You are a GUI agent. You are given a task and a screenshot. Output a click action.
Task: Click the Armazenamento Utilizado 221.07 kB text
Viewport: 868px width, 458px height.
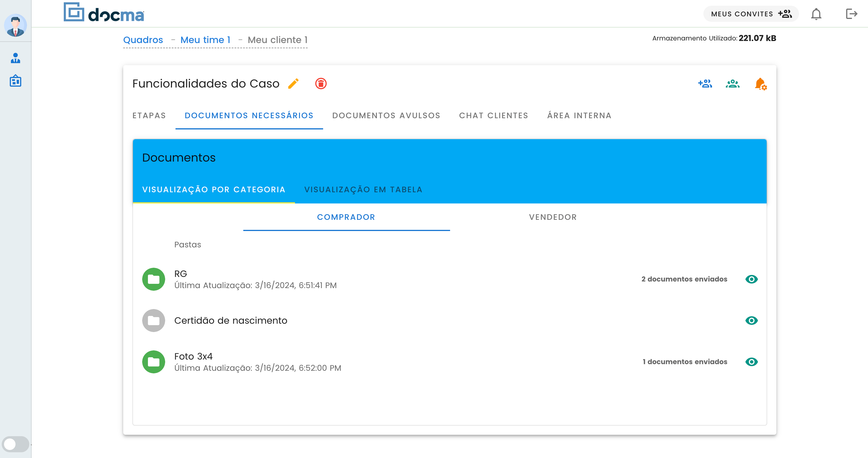(714, 38)
